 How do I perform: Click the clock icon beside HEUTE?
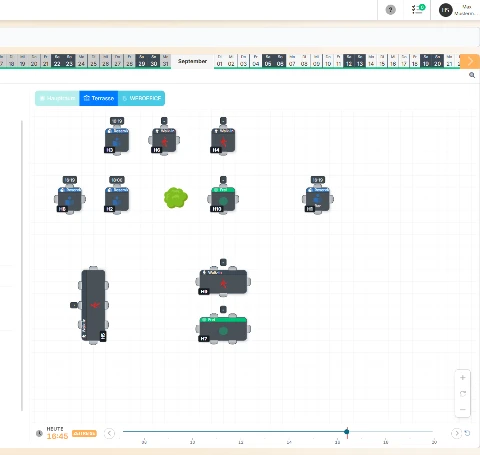click(39, 434)
